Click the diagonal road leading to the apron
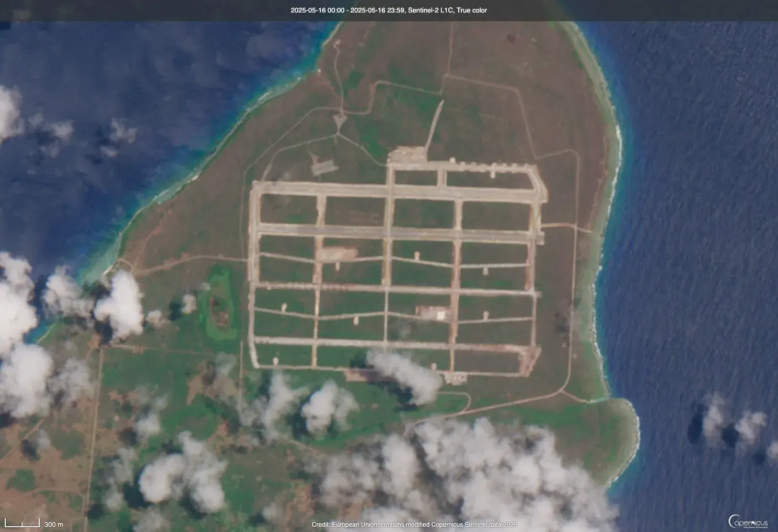778x532 pixels. coord(434,125)
